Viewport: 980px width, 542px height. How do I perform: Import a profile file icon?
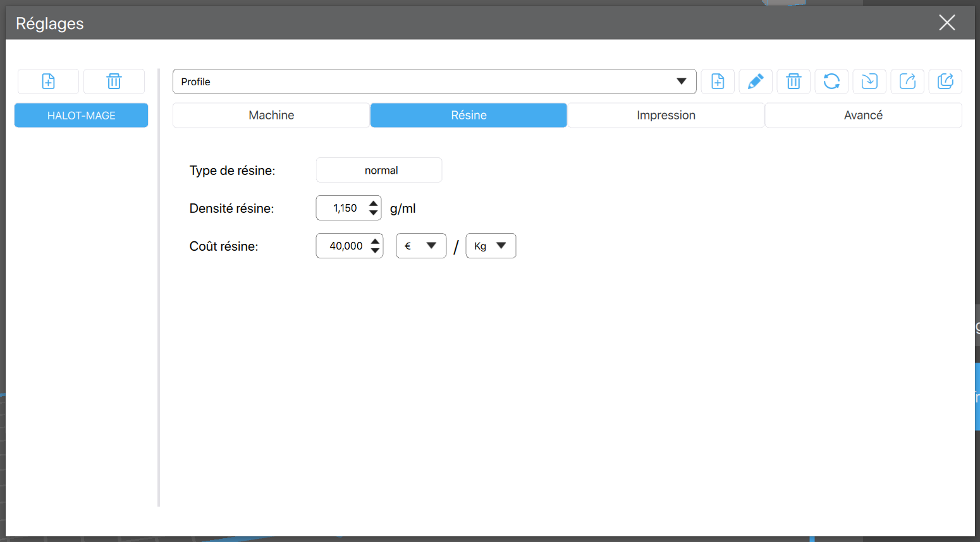[x=869, y=81]
